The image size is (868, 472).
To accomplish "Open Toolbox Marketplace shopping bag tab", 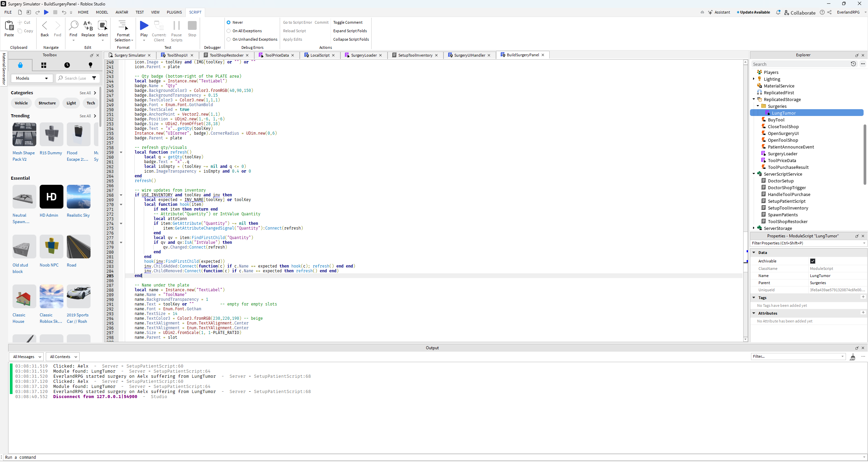I will [x=20, y=65].
